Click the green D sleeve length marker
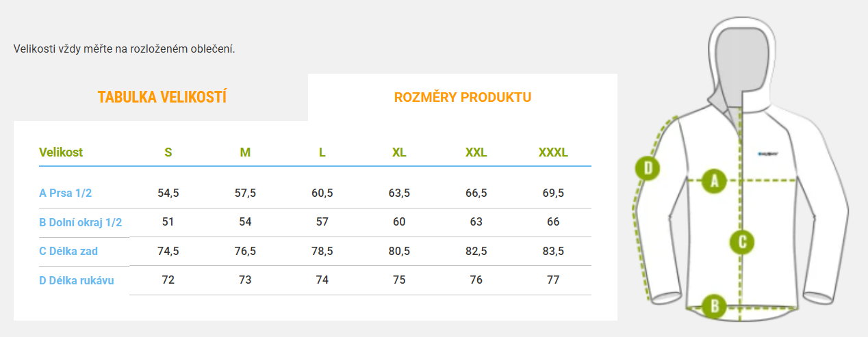Image resolution: width=868 pixels, height=337 pixels. (x=648, y=167)
